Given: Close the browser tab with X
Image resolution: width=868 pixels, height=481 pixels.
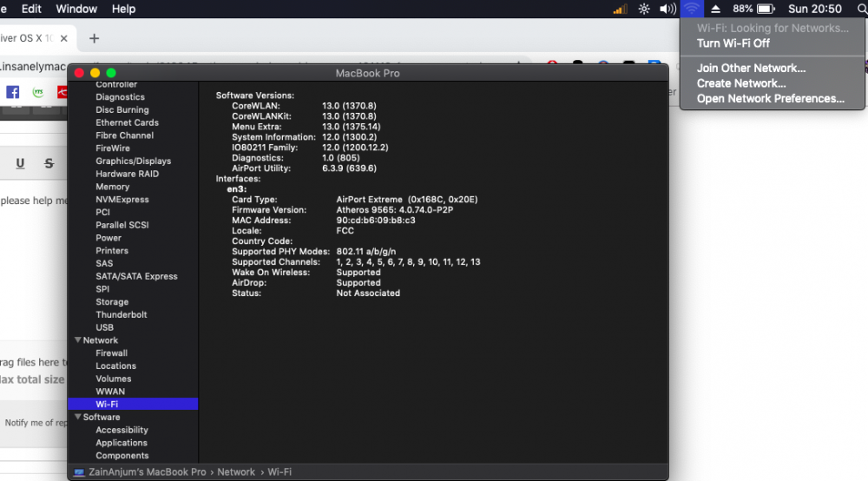Looking at the screenshot, I should (x=63, y=38).
